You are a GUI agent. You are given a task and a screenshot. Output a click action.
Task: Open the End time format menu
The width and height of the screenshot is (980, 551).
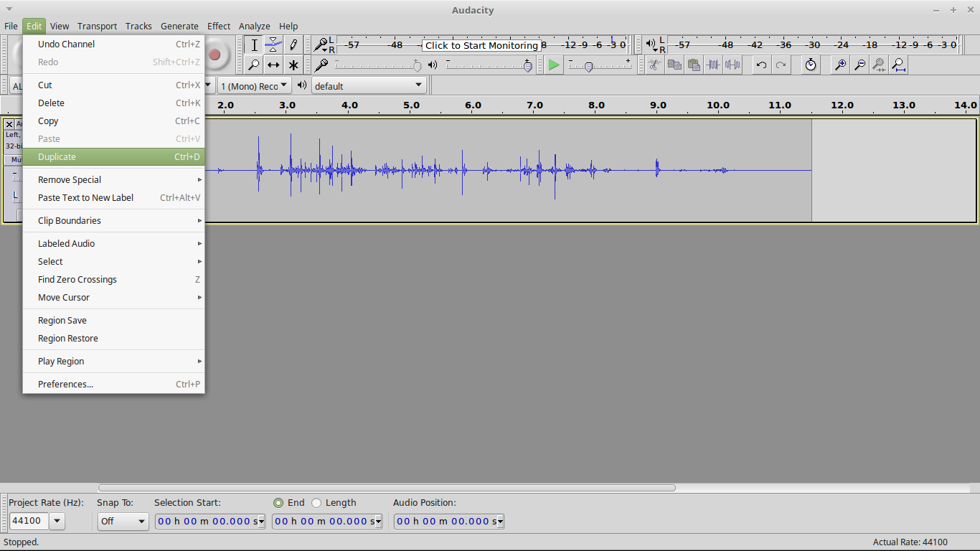click(378, 522)
